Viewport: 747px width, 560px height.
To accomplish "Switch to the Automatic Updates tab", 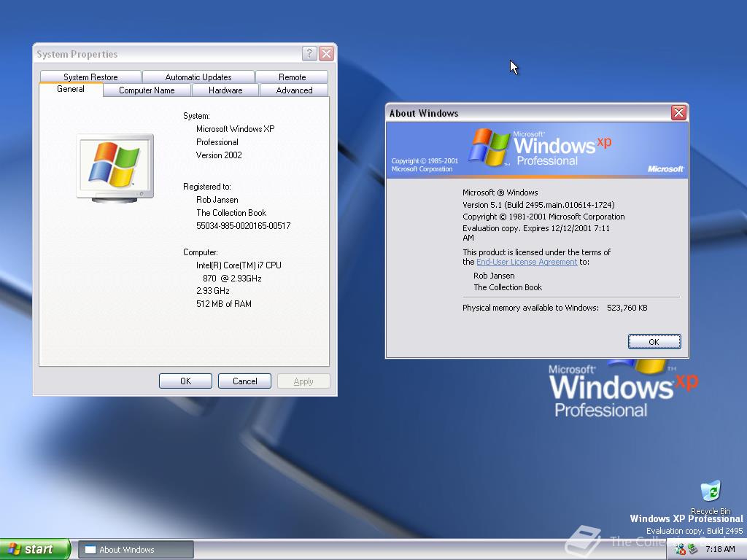I will tap(198, 77).
